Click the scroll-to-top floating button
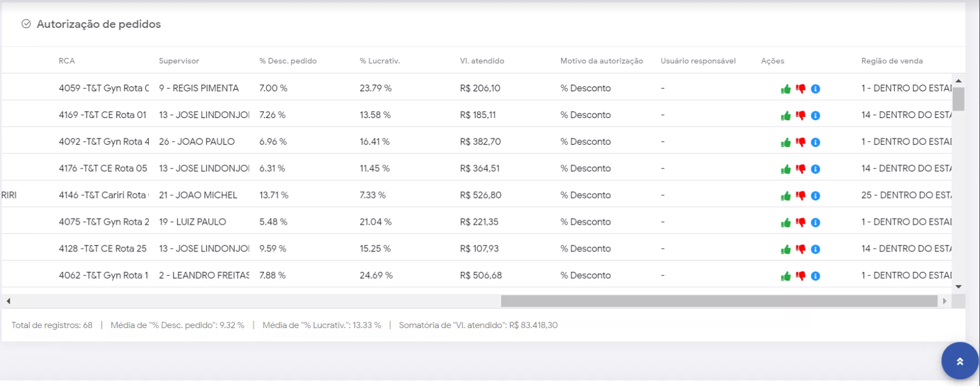 pyautogui.click(x=960, y=361)
